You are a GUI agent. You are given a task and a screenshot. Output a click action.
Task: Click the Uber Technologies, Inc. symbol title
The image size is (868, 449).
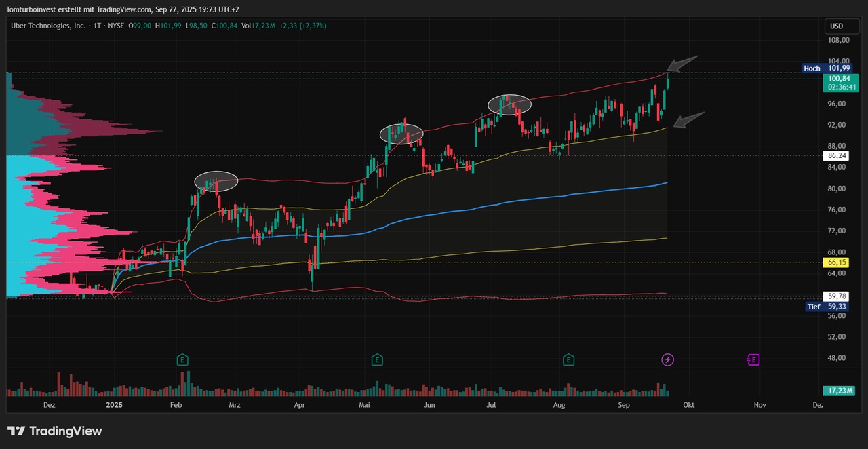[x=48, y=26]
